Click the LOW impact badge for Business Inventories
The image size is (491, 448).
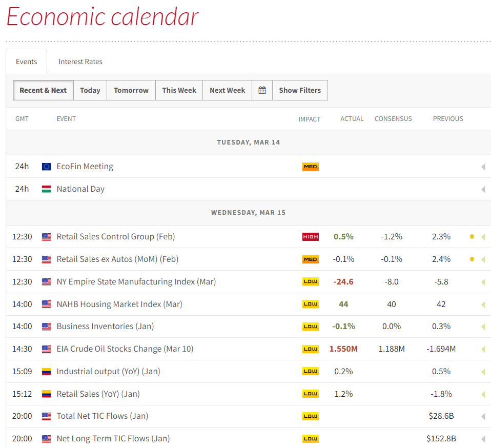click(x=311, y=327)
